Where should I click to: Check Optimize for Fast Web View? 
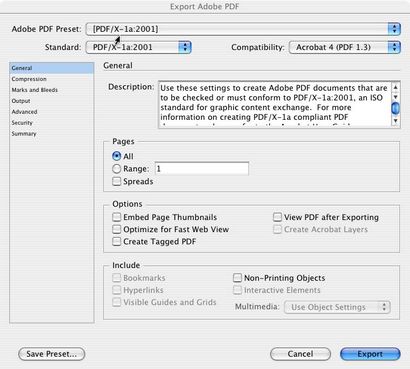point(116,229)
